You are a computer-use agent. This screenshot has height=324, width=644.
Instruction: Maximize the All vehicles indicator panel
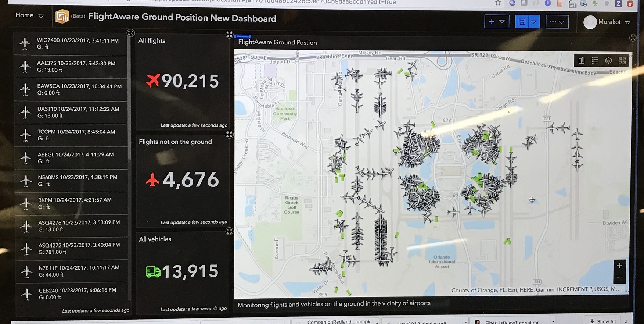pos(229,231)
